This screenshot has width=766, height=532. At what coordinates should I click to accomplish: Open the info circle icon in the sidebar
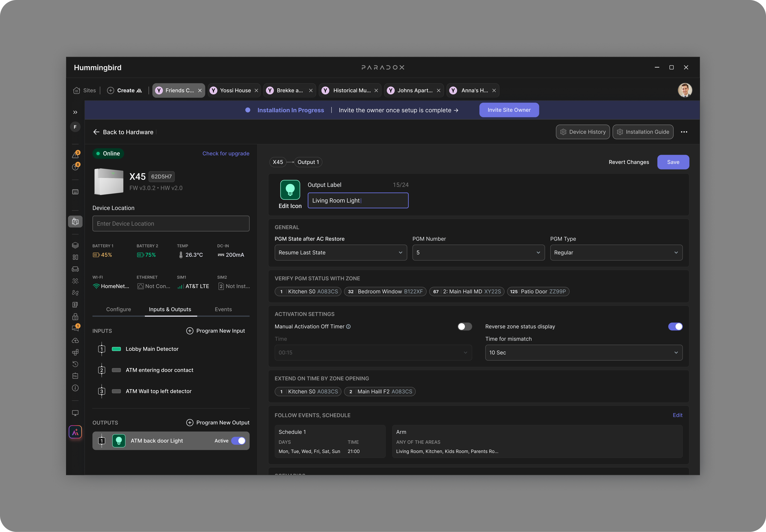click(75, 388)
